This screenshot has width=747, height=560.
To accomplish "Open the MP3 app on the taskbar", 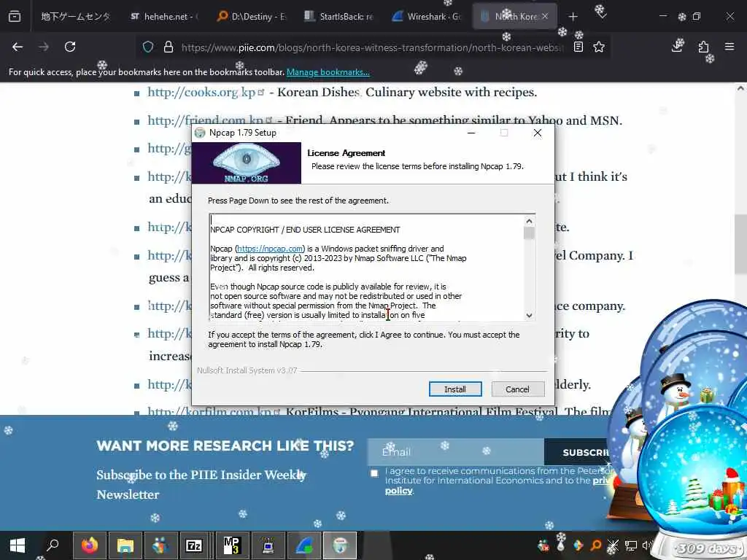I will [x=231, y=545].
